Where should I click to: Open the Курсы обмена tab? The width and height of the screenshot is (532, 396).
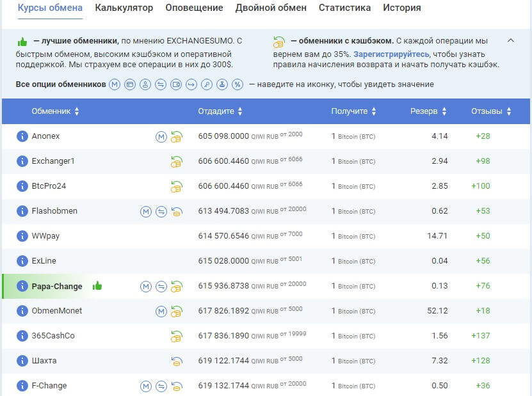50,8
